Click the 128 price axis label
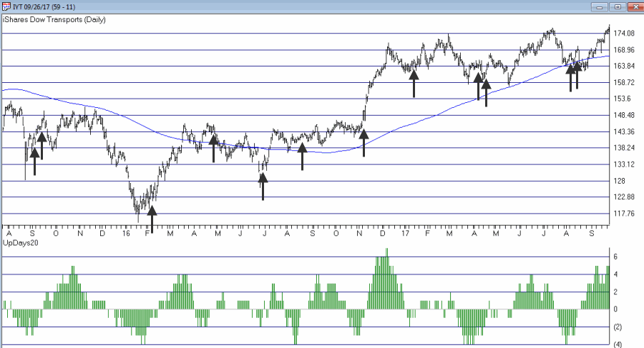The image size is (644, 348). pos(619,181)
